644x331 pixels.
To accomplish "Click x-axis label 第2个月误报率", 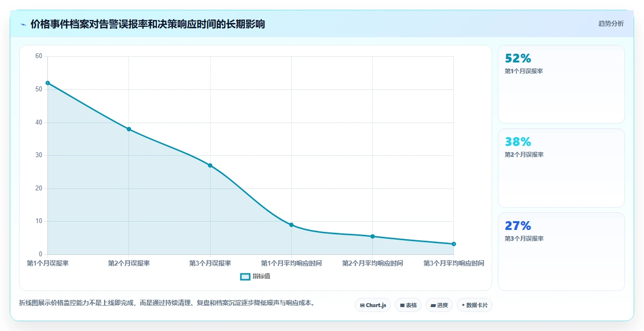I will point(129,263).
